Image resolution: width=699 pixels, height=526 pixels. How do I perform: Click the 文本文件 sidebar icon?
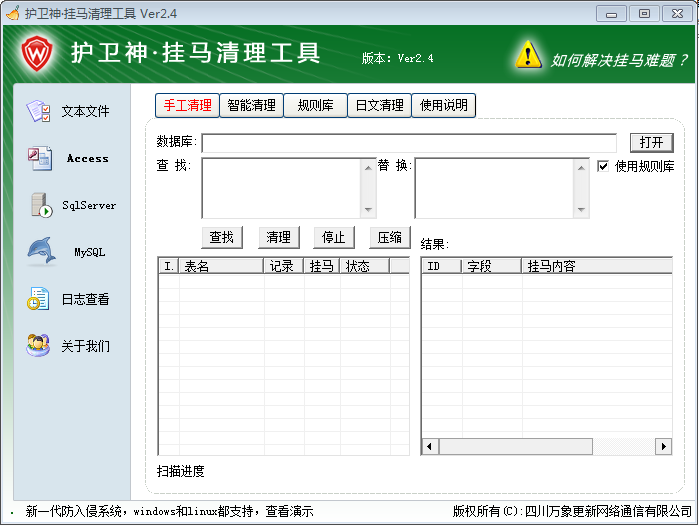[40, 111]
